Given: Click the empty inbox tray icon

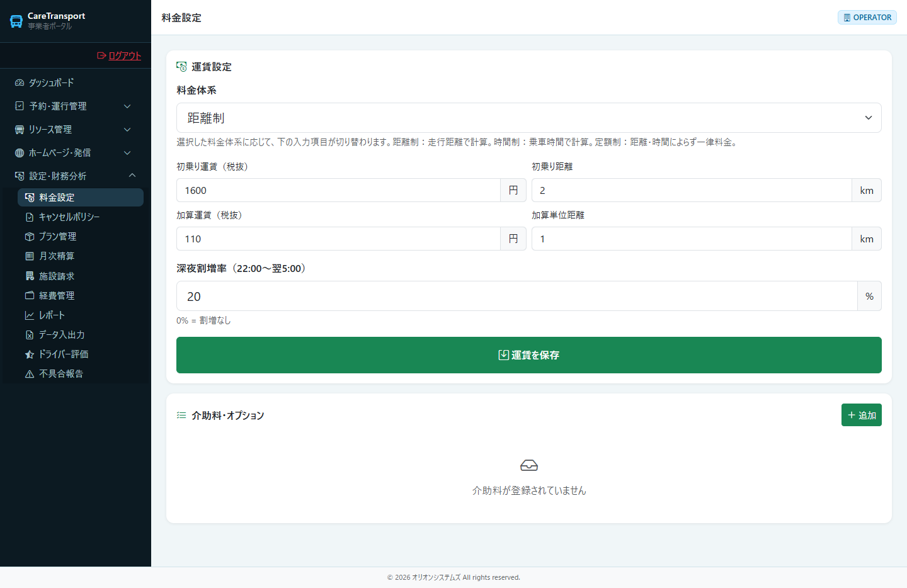Looking at the screenshot, I should click(x=529, y=465).
